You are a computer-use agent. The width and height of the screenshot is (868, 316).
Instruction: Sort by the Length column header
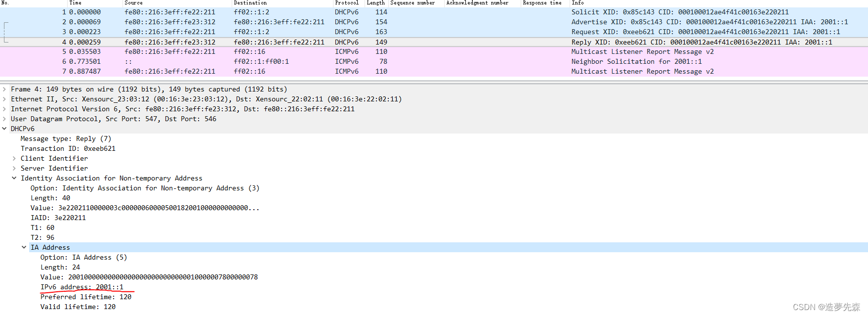pos(377,3)
